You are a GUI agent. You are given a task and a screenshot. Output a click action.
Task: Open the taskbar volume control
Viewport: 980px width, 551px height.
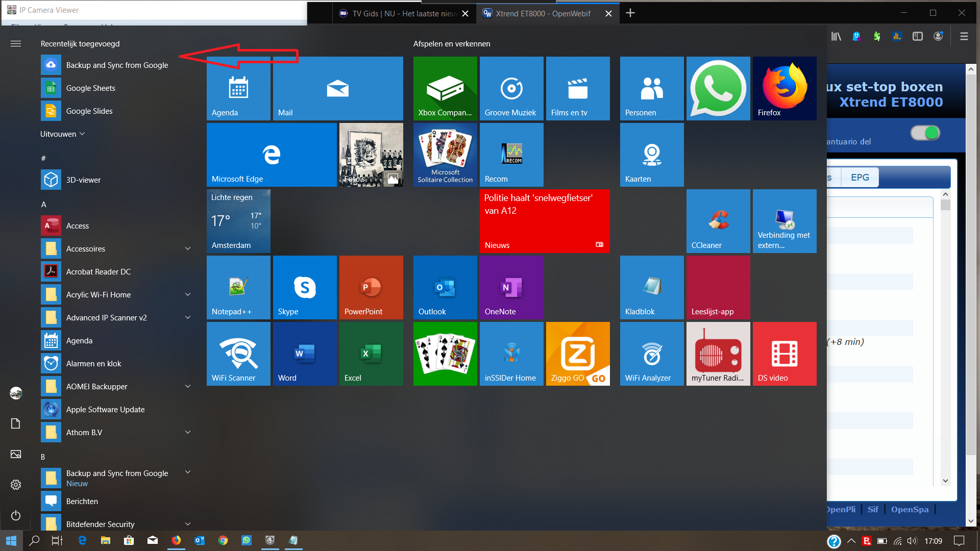click(912, 541)
